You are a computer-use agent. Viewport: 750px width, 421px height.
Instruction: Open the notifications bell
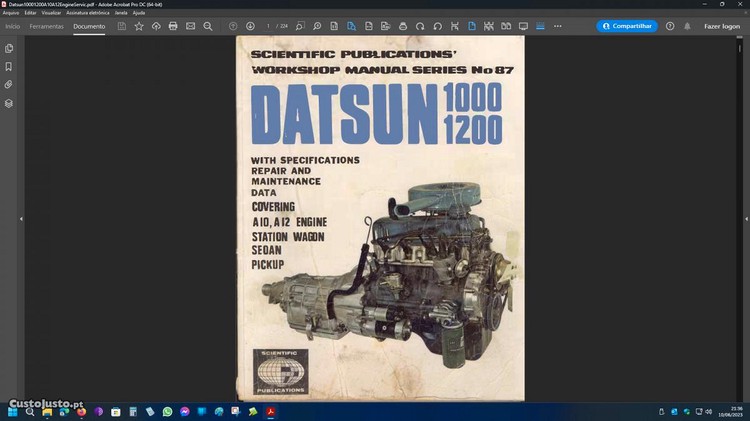click(x=686, y=26)
